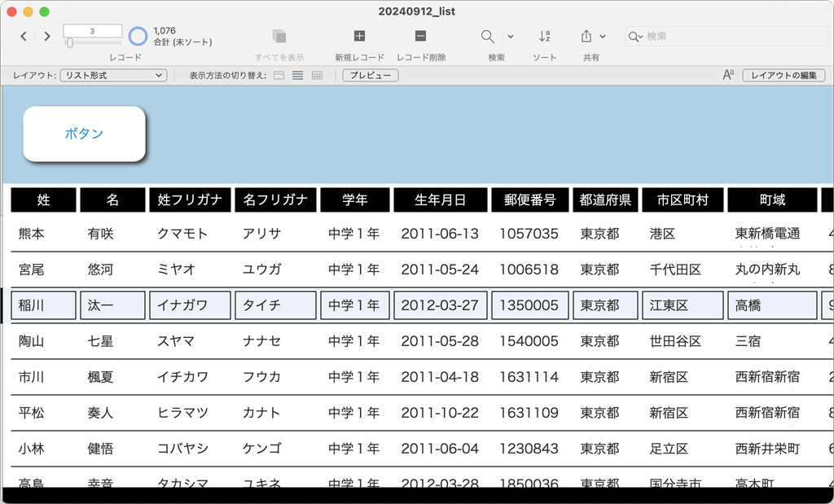The image size is (834, 504).
Task: Click the record navigation slider handle
Action: 70,42
